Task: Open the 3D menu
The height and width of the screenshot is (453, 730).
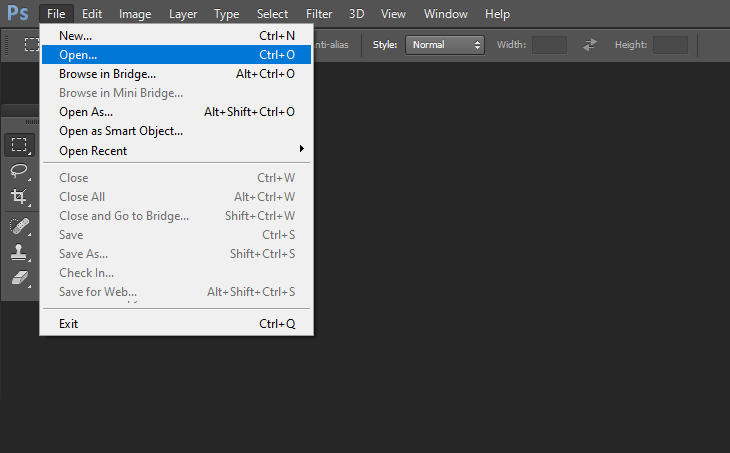Action: pos(357,14)
